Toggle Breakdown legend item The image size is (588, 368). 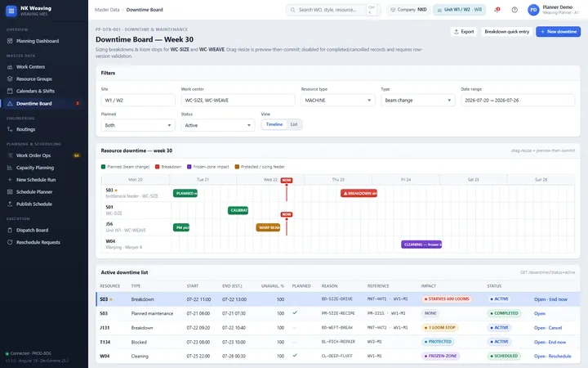[168, 167]
